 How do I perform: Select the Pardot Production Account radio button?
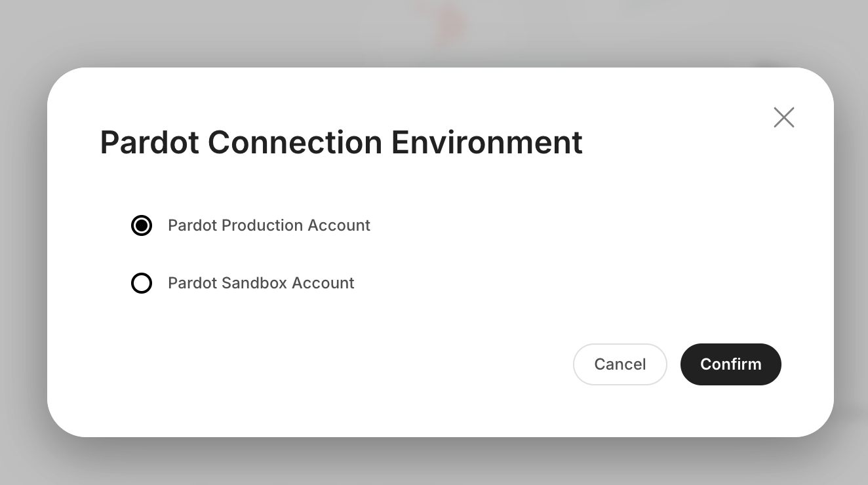[142, 225]
